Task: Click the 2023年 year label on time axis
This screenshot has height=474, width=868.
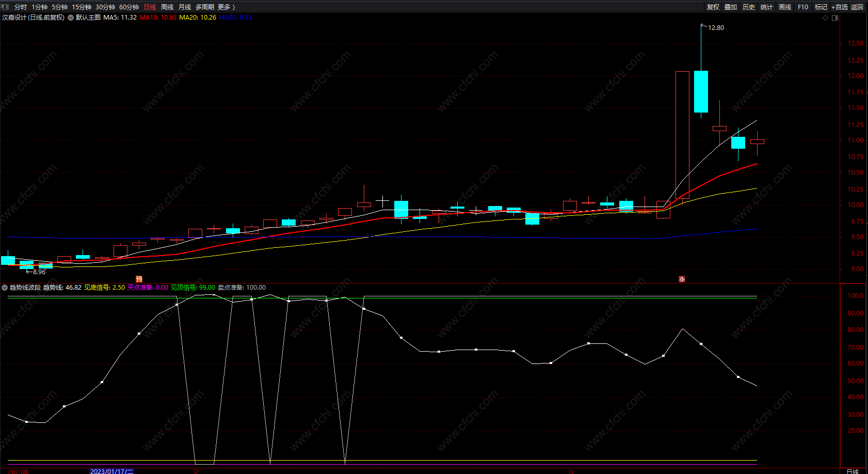Action: 19,471
